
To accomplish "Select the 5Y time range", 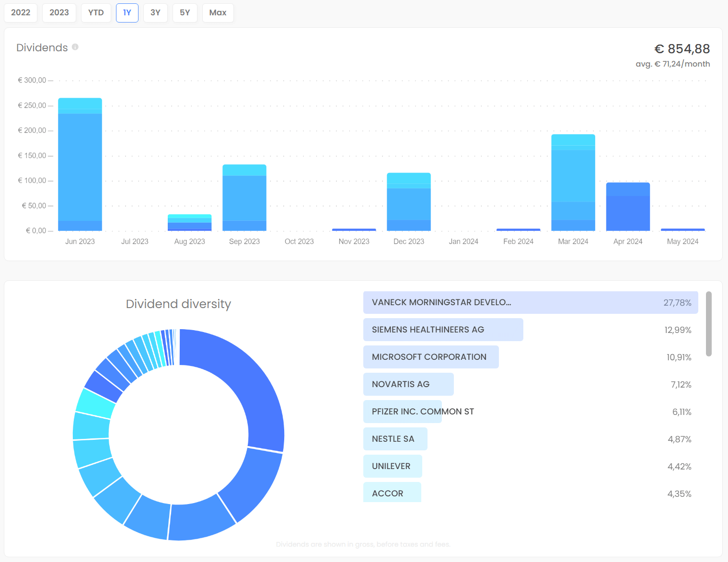I will [185, 12].
